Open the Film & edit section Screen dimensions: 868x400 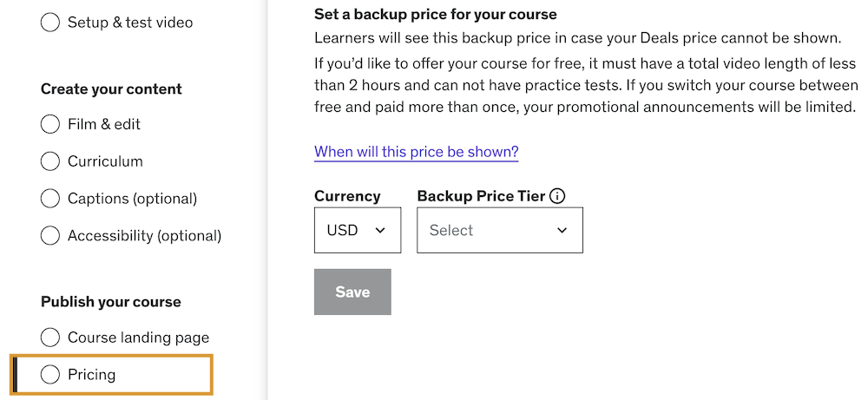point(104,124)
